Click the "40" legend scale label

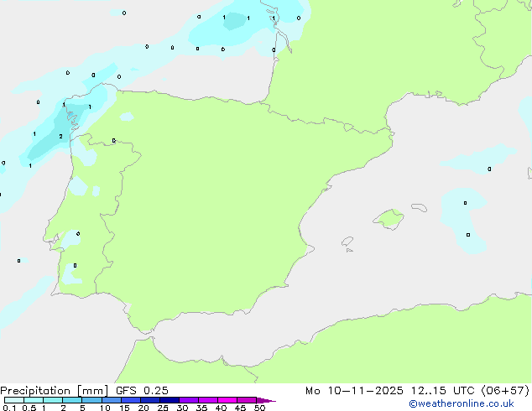pos(221,408)
